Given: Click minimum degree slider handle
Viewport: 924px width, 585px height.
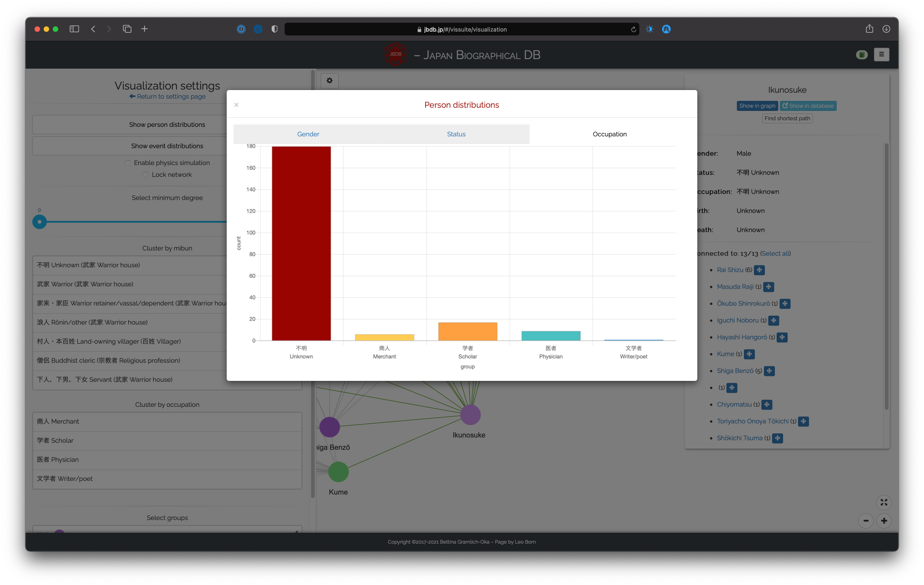Looking at the screenshot, I should pyautogui.click(x=40, y=222).
